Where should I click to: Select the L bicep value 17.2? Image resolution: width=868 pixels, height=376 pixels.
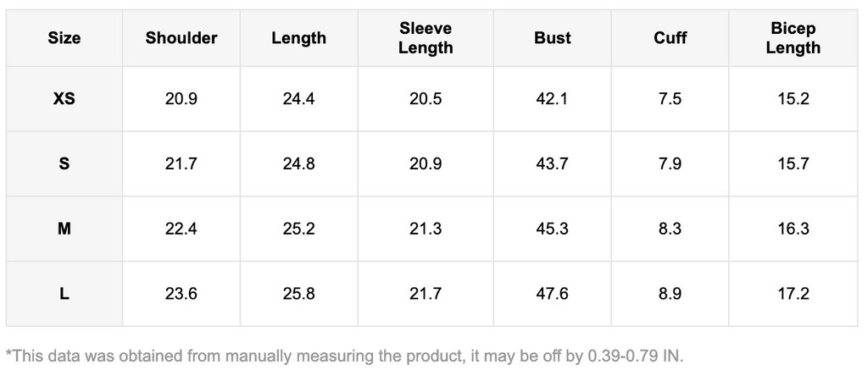[793, 294]
